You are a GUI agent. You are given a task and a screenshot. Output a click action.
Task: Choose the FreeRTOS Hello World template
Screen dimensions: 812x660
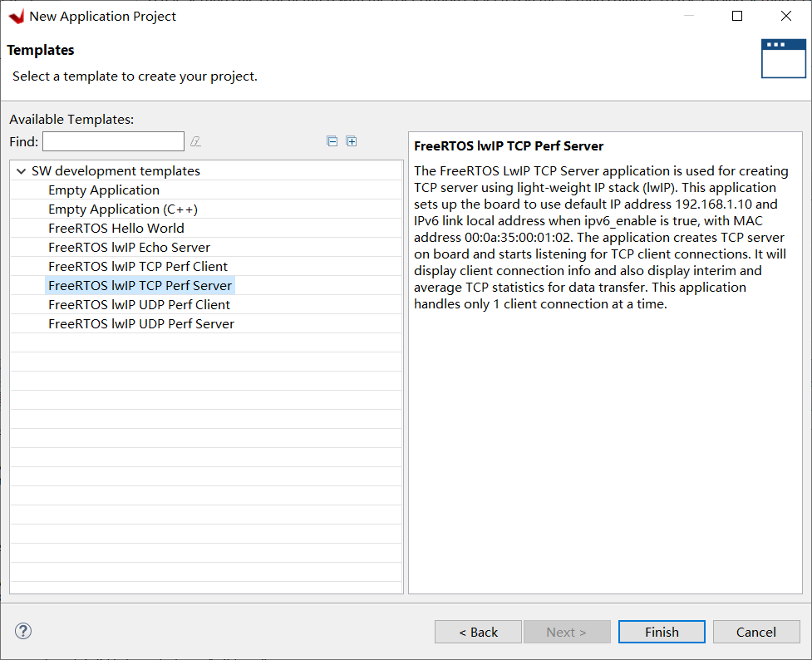tap(116, 229)
